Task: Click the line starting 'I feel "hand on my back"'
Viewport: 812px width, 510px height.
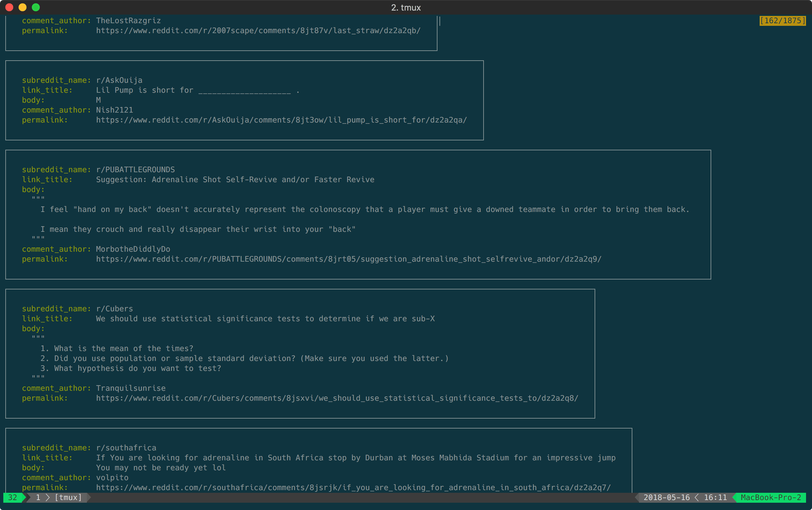Action: pyautogui.click(x=365, y=210)
